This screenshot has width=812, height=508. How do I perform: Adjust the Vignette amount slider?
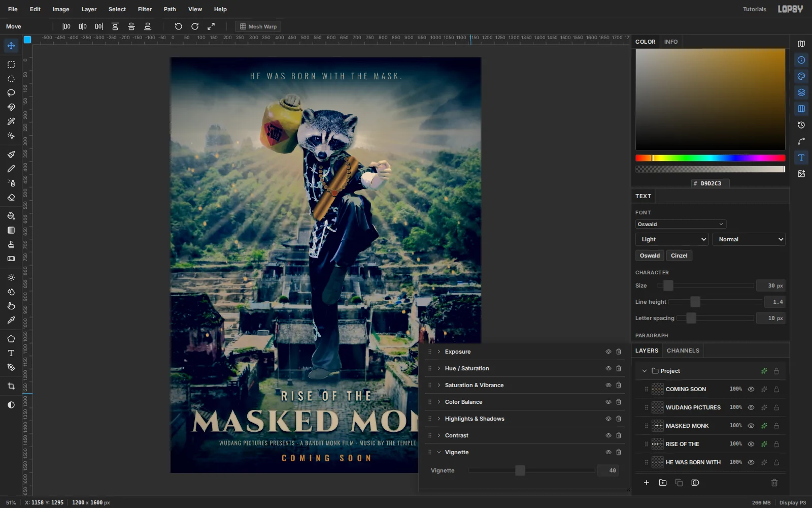pos(531,470)
